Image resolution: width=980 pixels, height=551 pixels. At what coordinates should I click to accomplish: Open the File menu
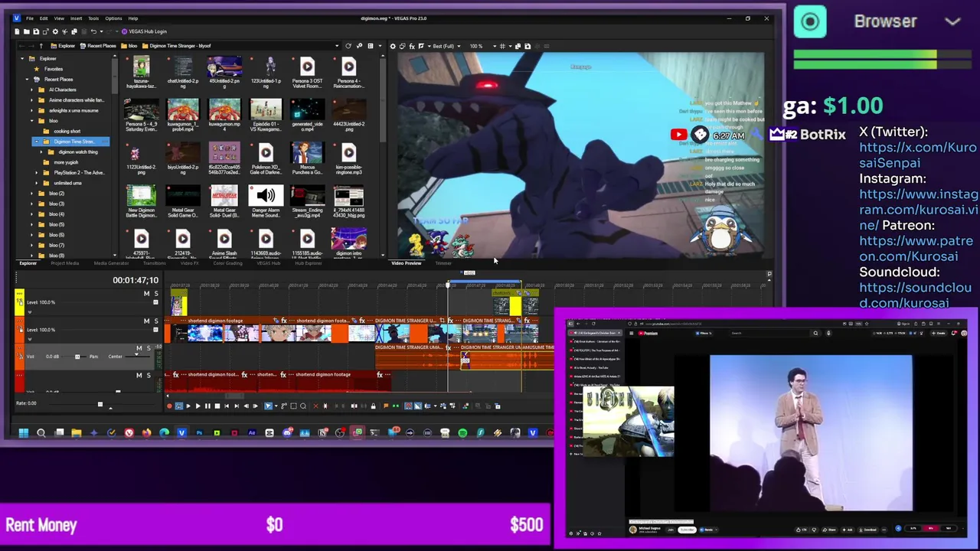[30, 18]
